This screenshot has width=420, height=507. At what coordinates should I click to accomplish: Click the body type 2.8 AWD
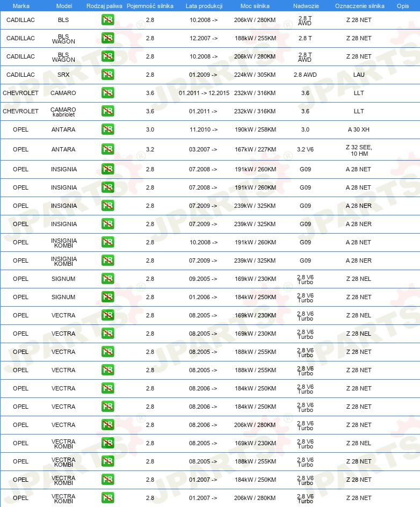pos(305,75)
